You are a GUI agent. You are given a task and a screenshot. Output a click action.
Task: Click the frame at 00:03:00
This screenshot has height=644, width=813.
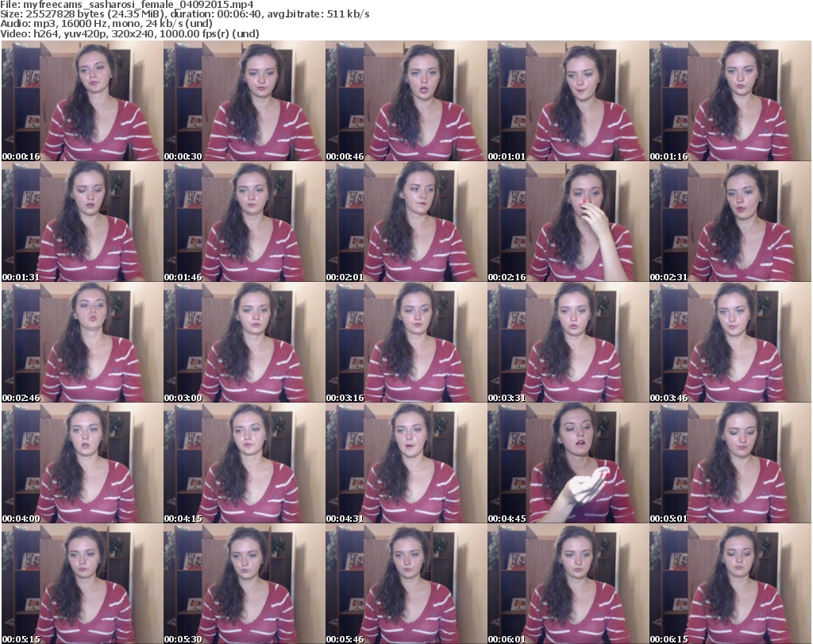(244, 343)
